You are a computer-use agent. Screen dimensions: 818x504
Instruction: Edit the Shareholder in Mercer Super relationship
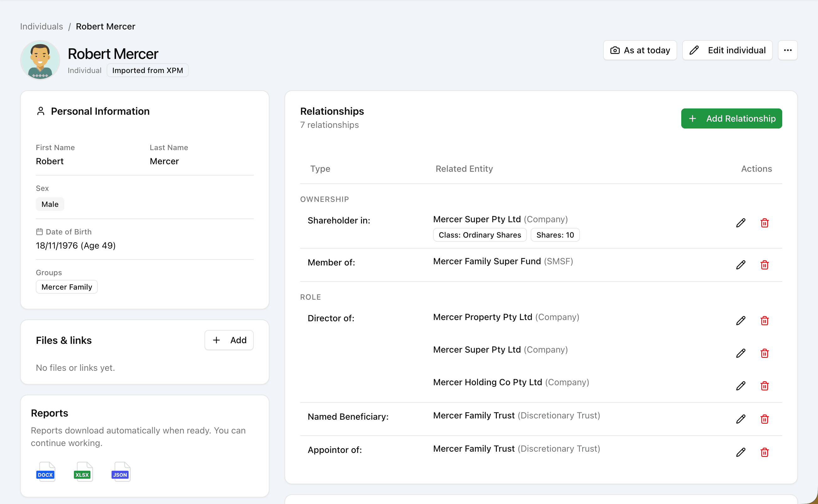(x=741, y=223)
